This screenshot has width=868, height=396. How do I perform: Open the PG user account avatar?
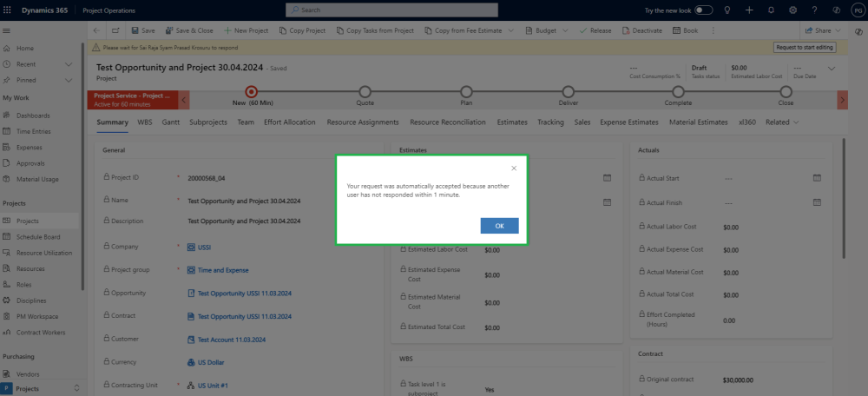858,10
